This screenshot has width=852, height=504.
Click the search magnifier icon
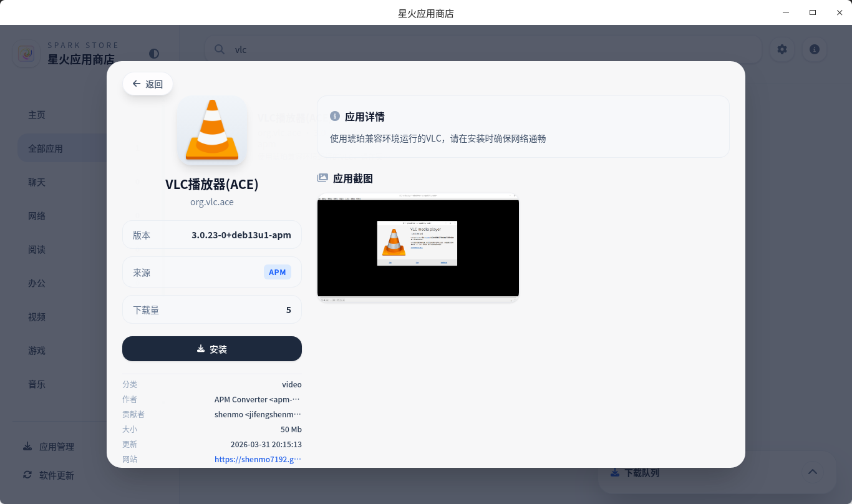[x=220, y=49]
